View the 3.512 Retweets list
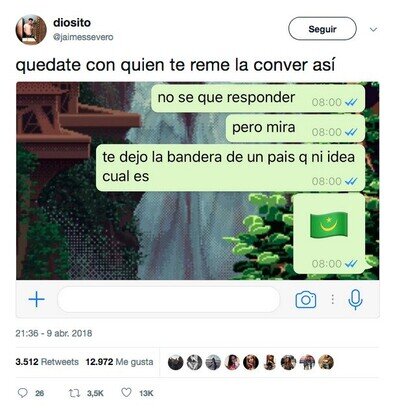The width and height of the screenshot is (400, 413). point(47,362)
